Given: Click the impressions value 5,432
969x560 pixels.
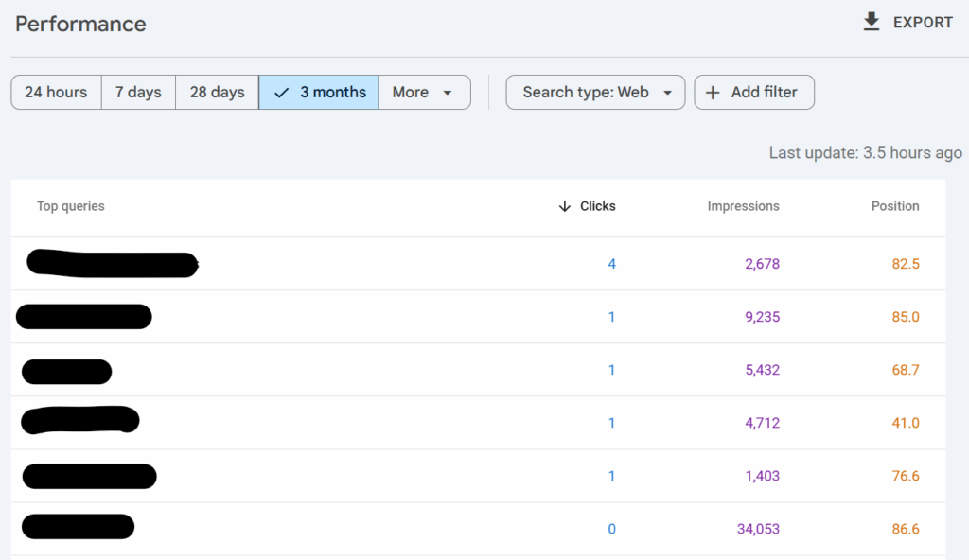Looking at the screenshot, I should click(762, 370).
